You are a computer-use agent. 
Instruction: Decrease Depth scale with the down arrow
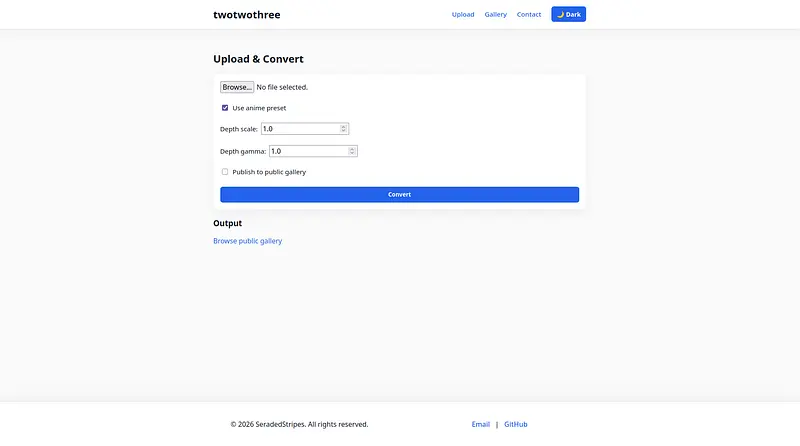[344, 131]
